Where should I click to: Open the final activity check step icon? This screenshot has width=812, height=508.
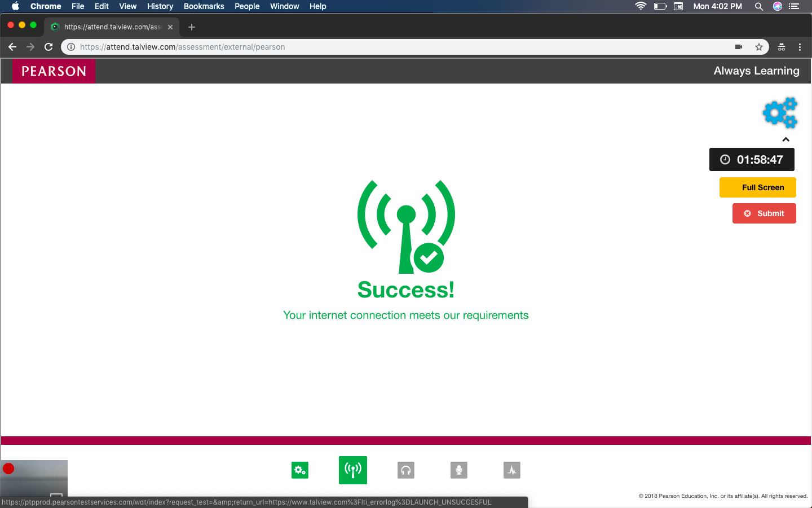click(x=512, y=470)
